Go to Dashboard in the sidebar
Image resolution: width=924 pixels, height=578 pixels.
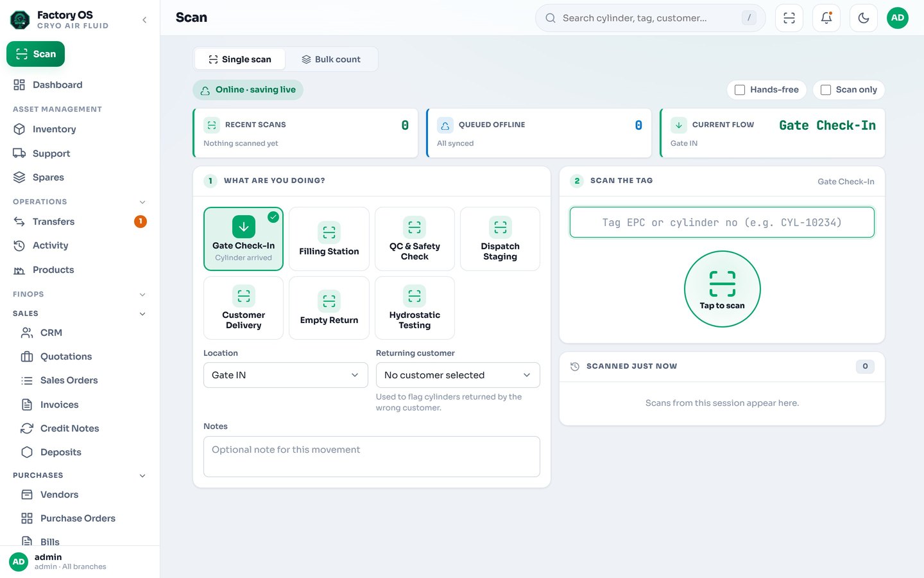coord(80,85)
